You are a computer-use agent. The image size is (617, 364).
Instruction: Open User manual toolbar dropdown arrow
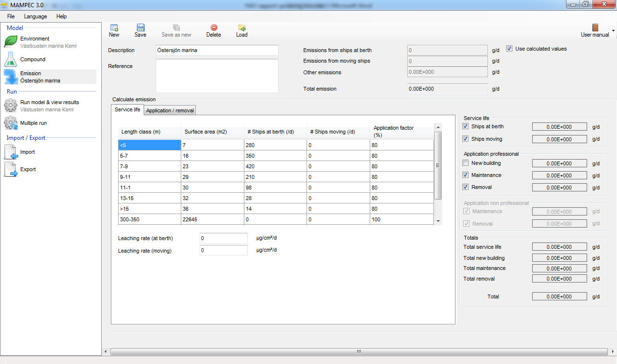tap(613, 30)
